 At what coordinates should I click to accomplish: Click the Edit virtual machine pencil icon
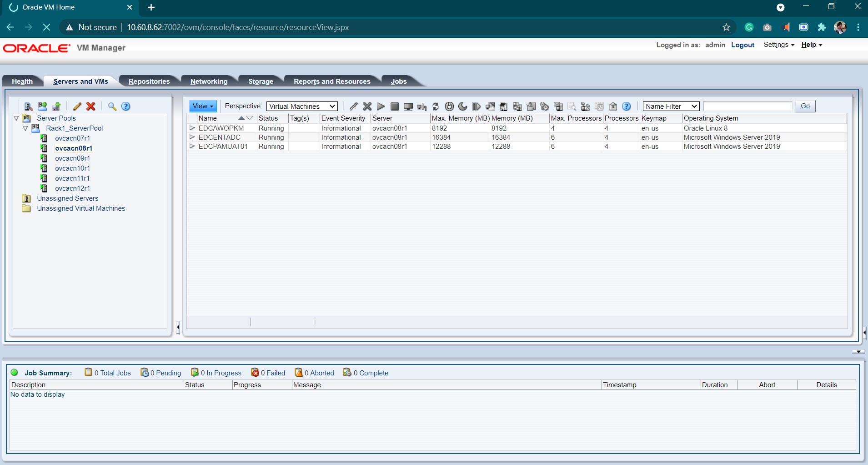pyautogui.click(x=353, y=106)
